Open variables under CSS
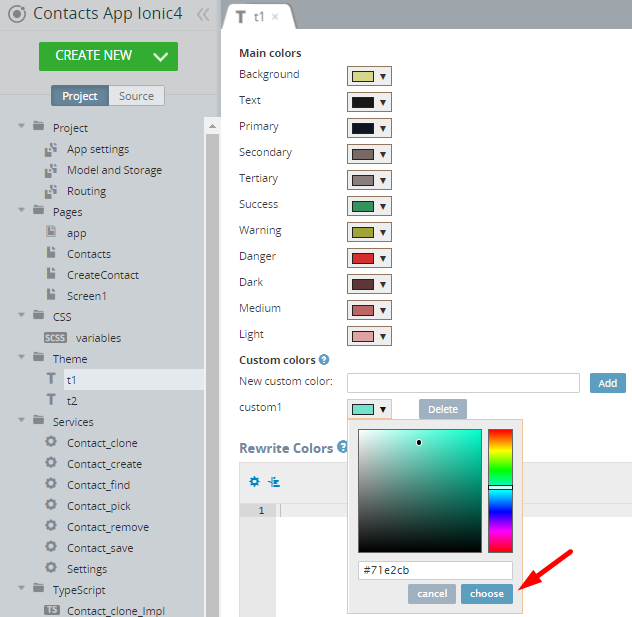 click(x=98, y=338)
